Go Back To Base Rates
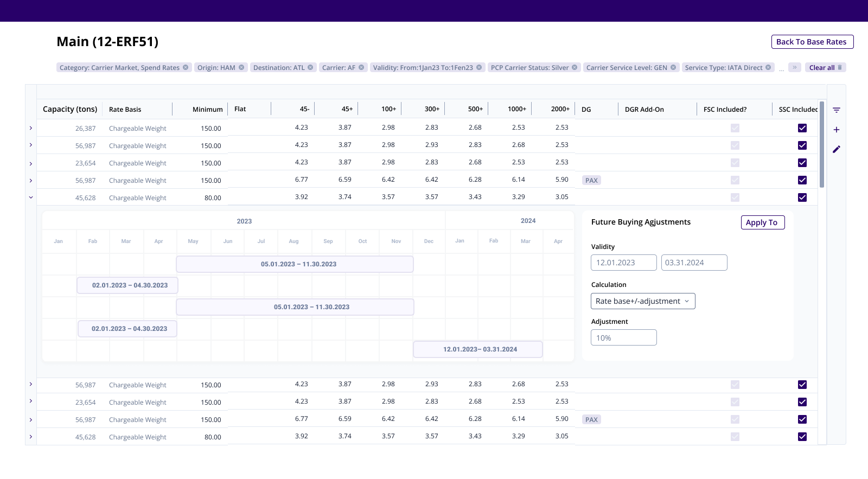The width and height of the screenshot is (868, 479). click(x=812, y=42)
